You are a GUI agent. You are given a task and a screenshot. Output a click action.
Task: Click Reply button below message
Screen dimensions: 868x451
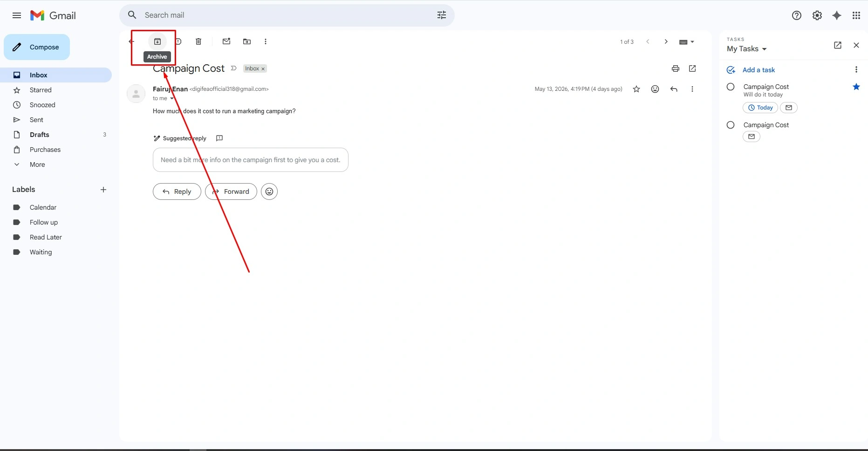coord(177,191)
